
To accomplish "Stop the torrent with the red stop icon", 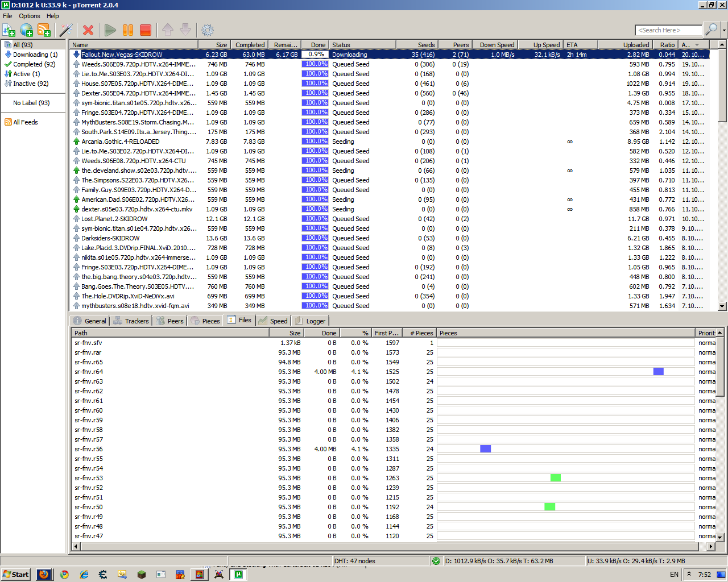I will (x=146, y=30).
